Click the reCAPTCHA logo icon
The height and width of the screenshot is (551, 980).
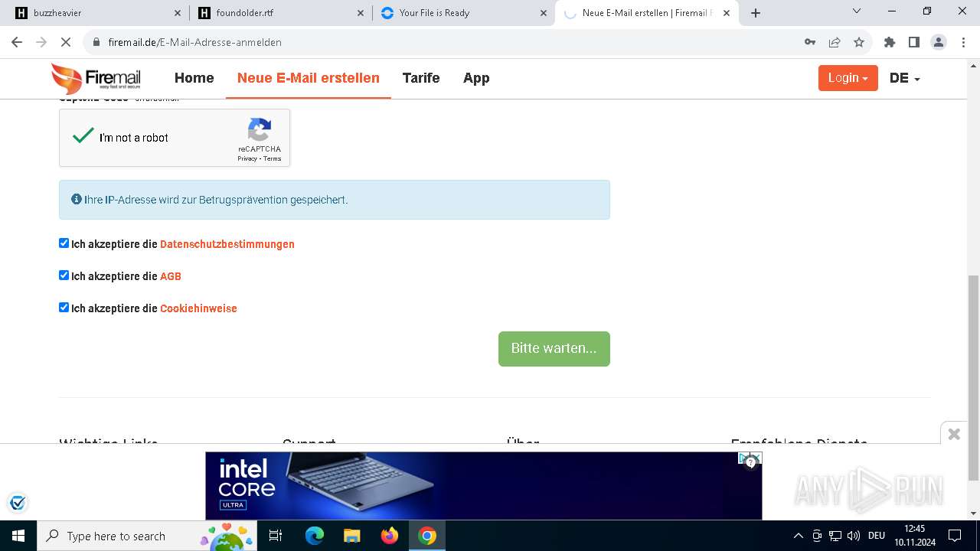[260, 129]
